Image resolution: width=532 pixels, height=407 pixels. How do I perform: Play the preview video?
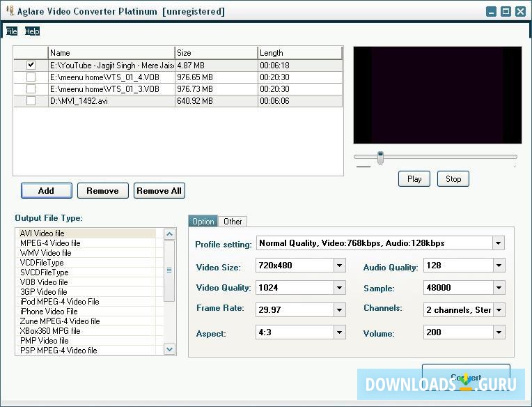pos(414,179)
